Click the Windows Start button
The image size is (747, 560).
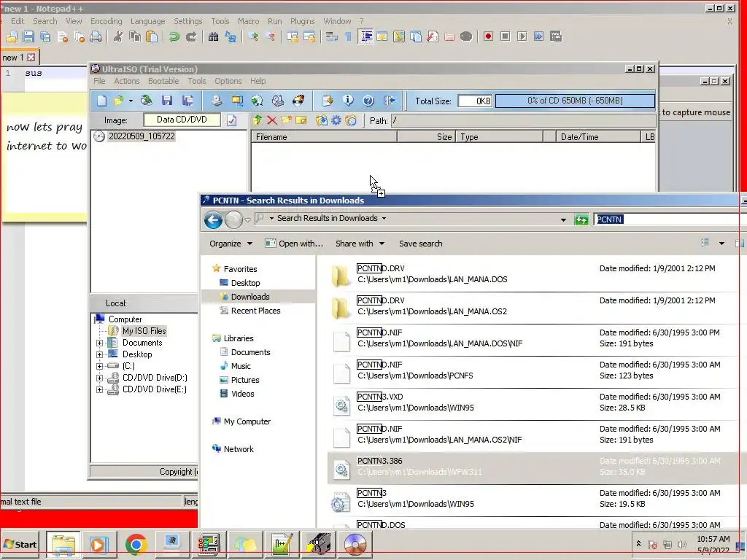point(20,544)
